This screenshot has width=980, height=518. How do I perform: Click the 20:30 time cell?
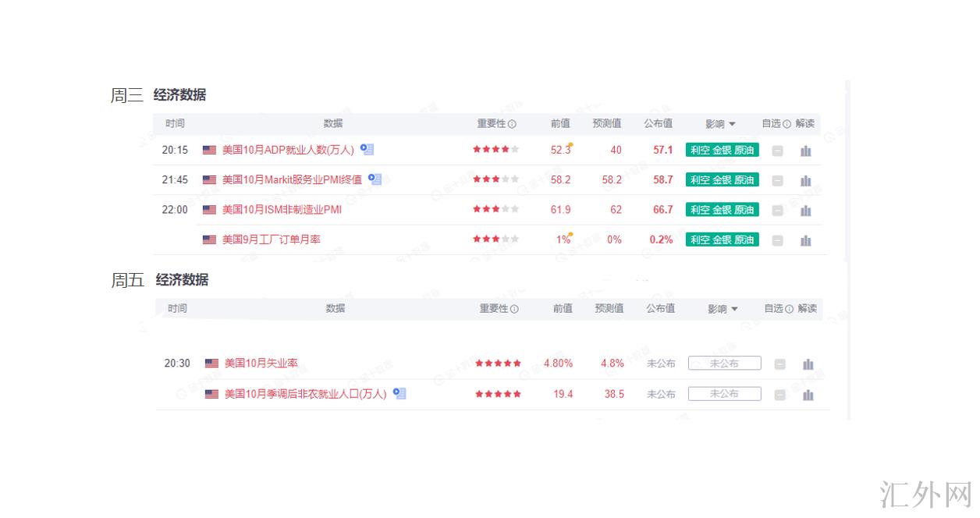click(177, 363)
